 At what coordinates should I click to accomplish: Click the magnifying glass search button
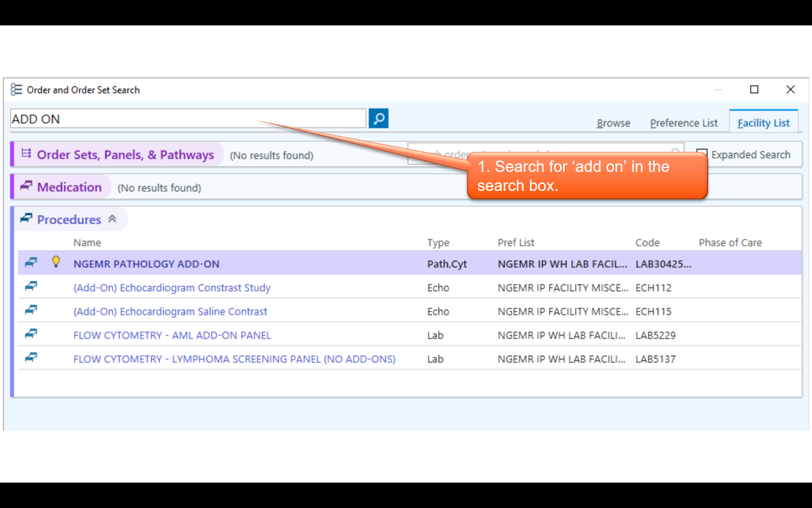tap(379, 119)
